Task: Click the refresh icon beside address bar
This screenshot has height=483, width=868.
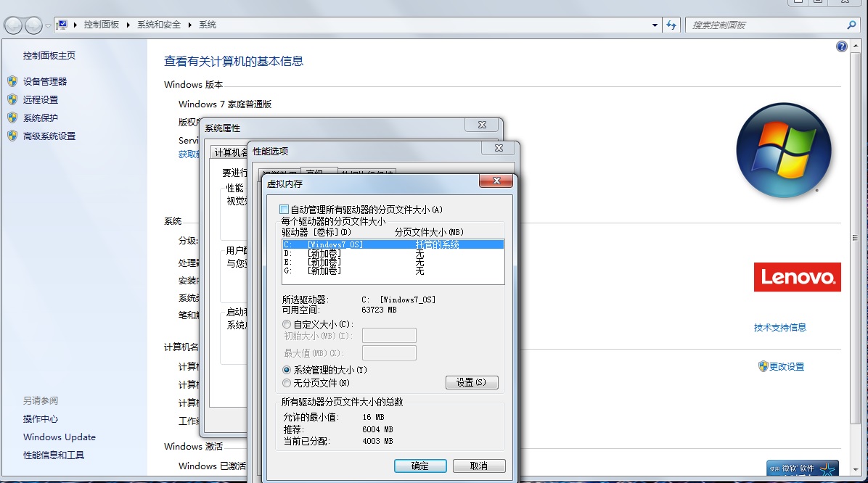Action: (x=671, y=25)
